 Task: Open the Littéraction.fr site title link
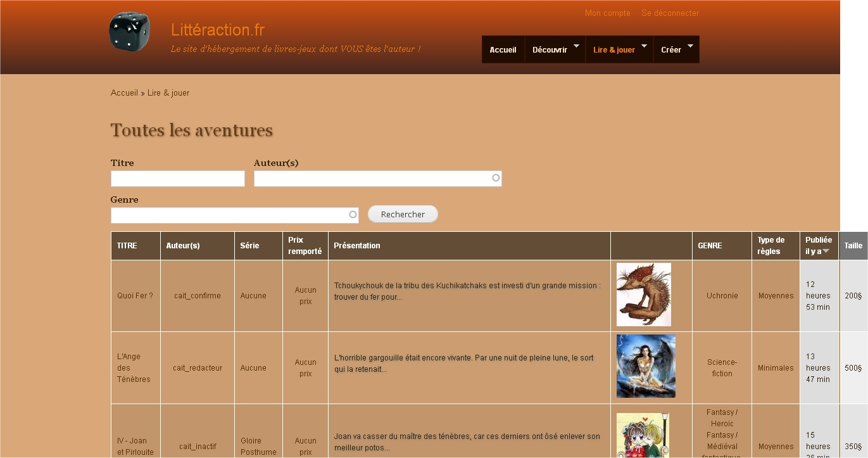point(217,30)
